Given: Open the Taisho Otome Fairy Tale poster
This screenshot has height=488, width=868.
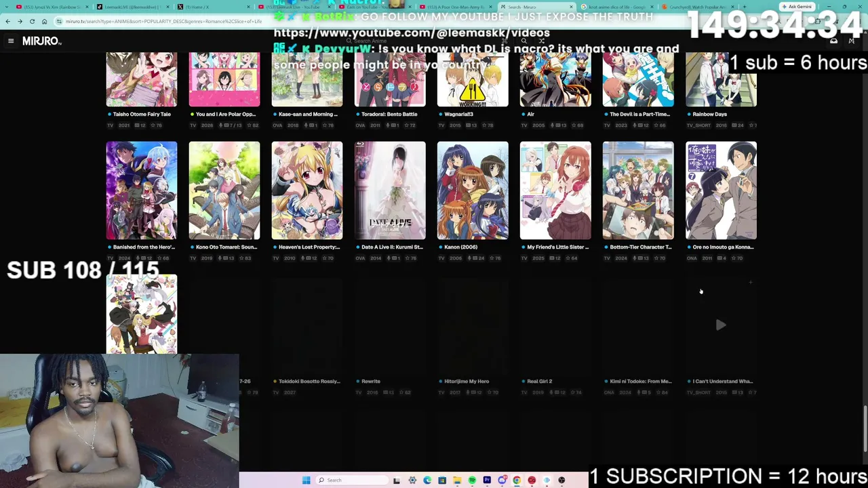Looking at the screenshot, I should [x=142, y=80].
